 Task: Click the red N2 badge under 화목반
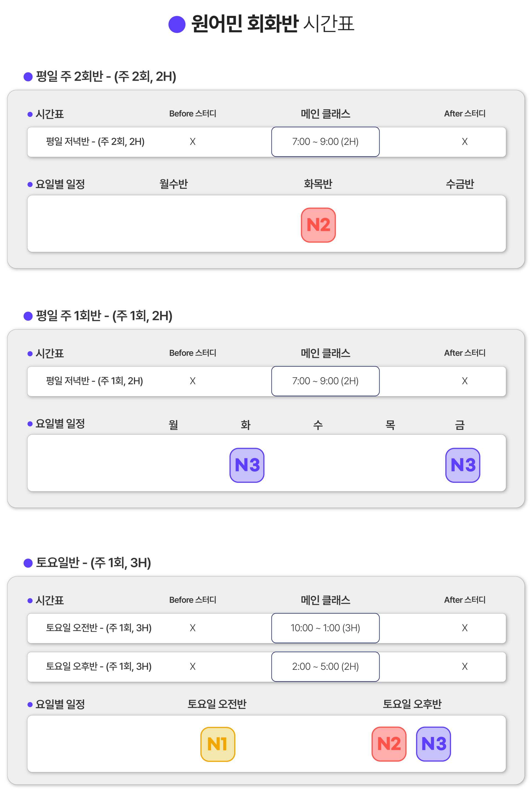coord(318,225)
